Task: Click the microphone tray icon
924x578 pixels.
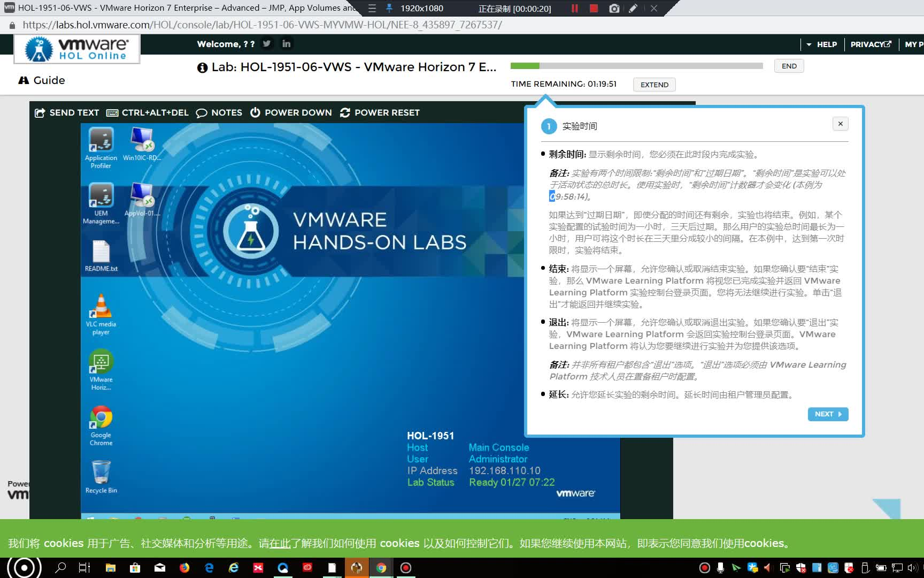Action: click(x=720, y=568)
